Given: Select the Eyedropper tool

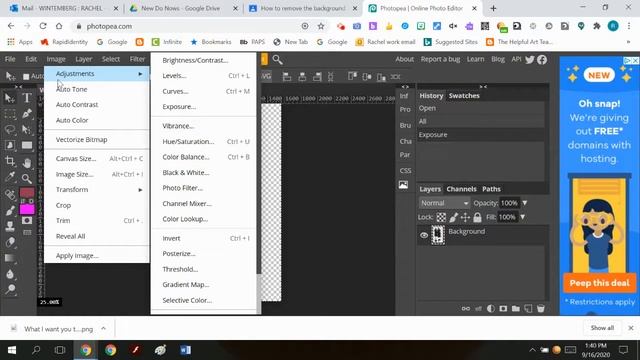Looking at the screenshot, I should tap(10, 177).
